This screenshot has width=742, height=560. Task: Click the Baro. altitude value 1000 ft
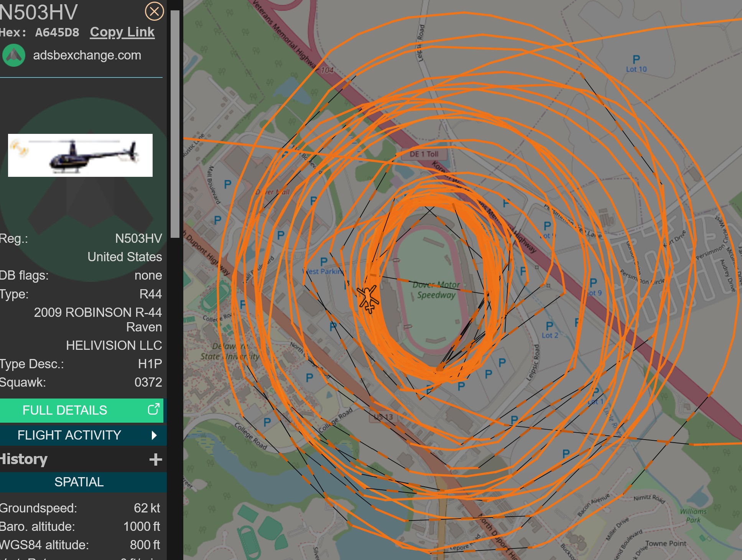tap(141, 527)
